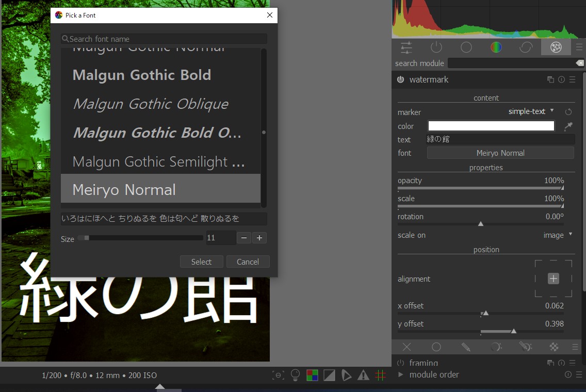Select the drawn mask pencil icon

466,347
